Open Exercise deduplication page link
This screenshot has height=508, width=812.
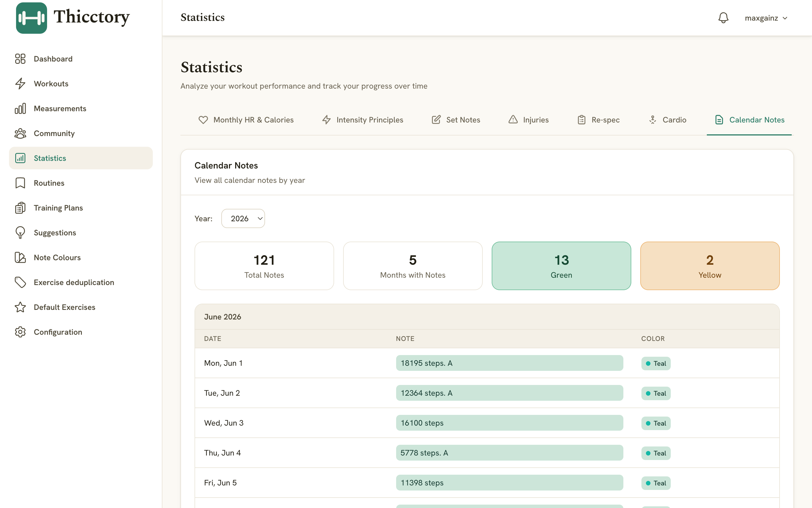(81, 283)
